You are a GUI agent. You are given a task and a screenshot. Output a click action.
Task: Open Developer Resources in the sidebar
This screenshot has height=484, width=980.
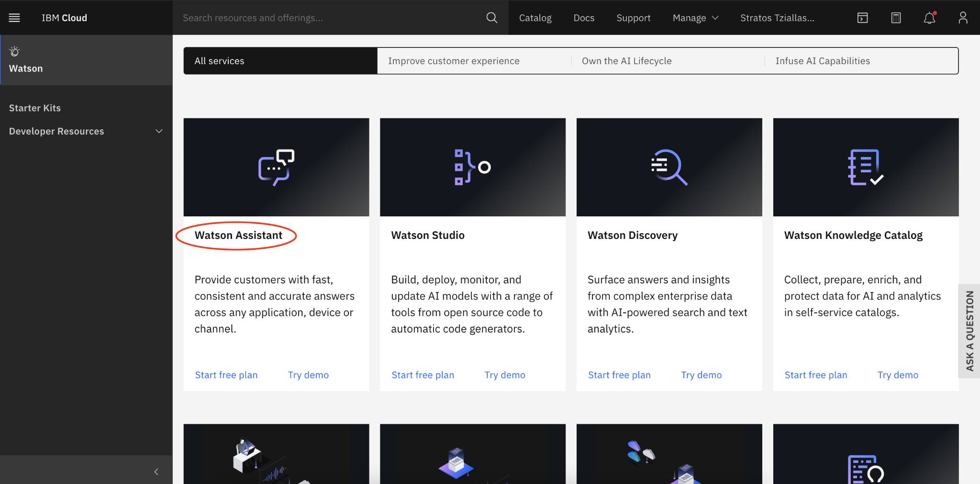coord(56,131)
